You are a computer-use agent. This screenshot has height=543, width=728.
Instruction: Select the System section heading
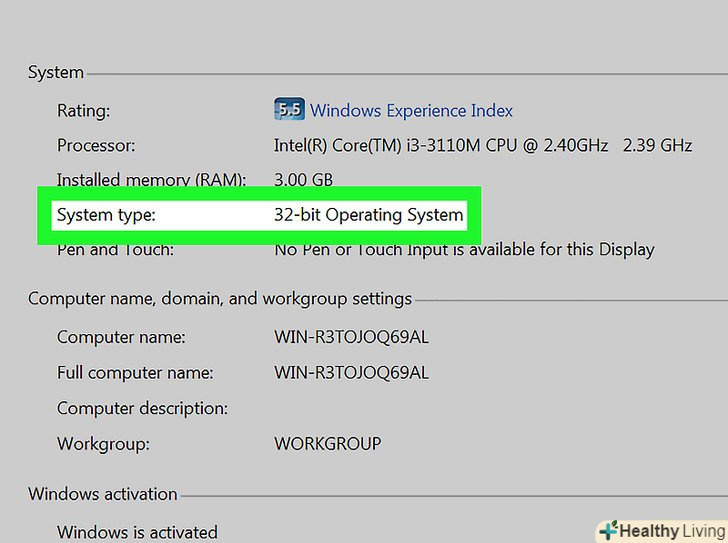point(55,72)
